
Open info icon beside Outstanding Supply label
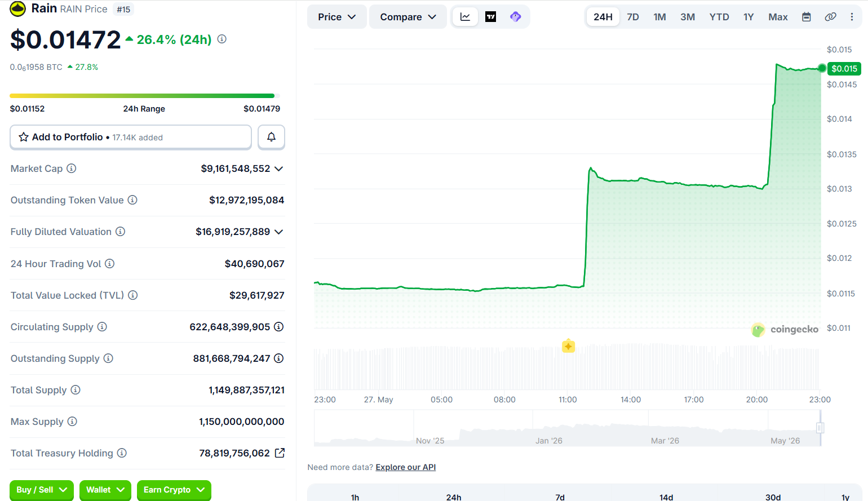click(x=108, y=358)
